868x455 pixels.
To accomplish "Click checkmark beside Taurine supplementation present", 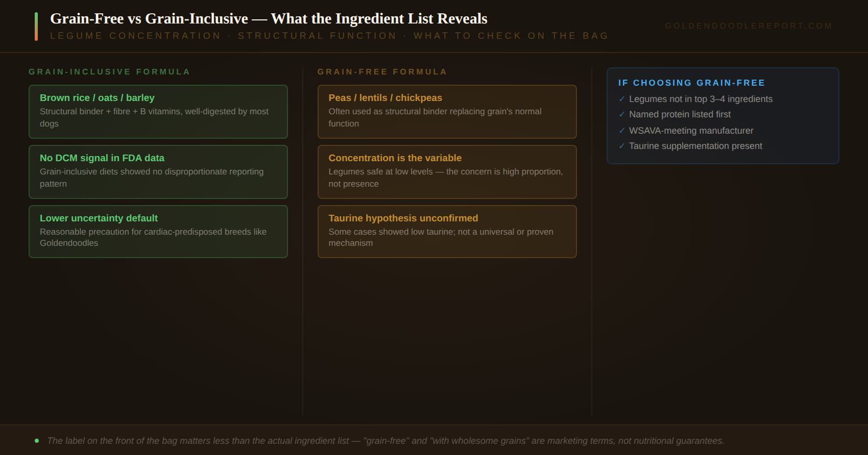I will coord(621,146).
